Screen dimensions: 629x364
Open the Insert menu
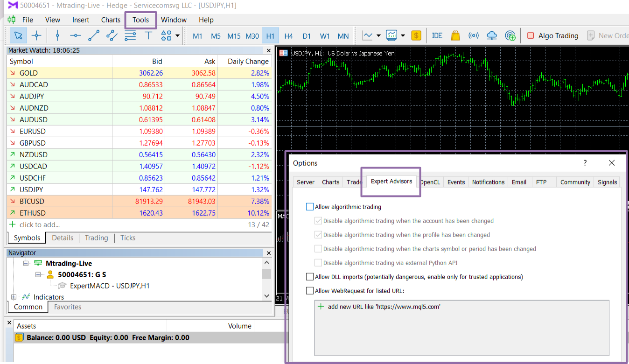81,20
